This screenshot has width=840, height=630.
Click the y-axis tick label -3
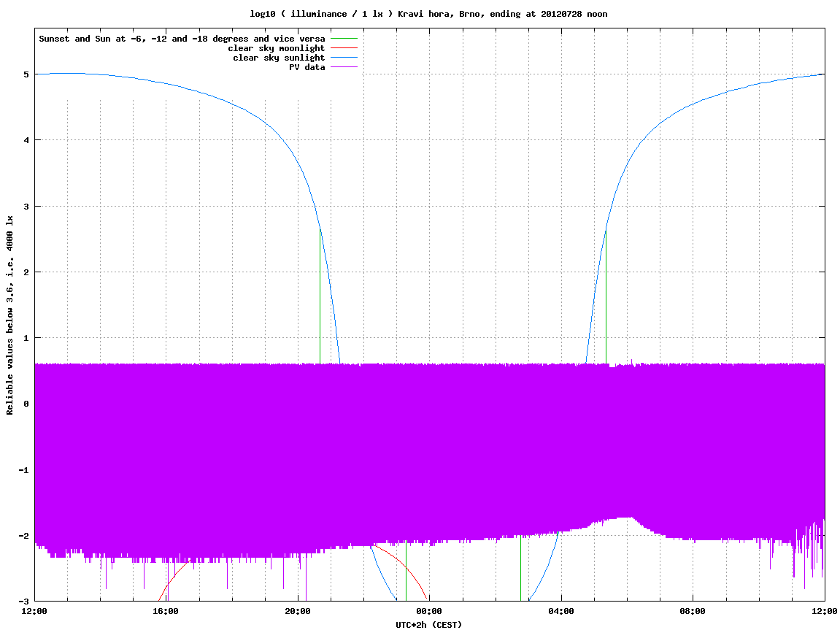tap(23, 601)
